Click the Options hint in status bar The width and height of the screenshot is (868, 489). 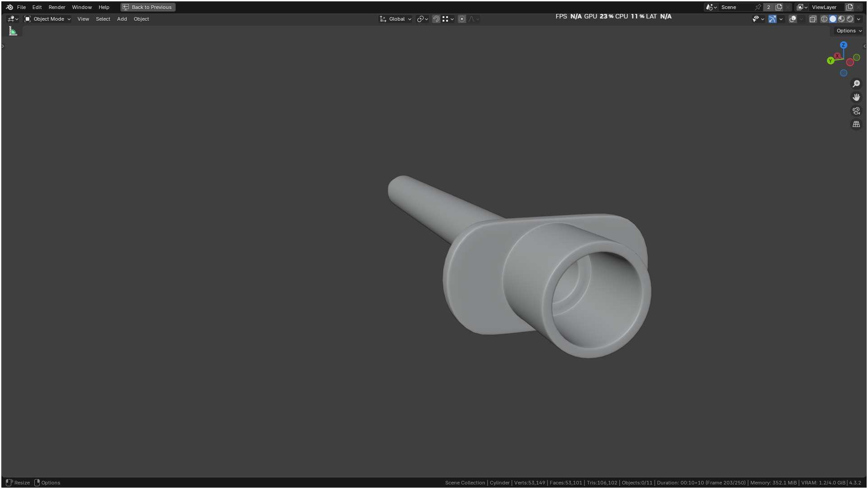(47, 483)
